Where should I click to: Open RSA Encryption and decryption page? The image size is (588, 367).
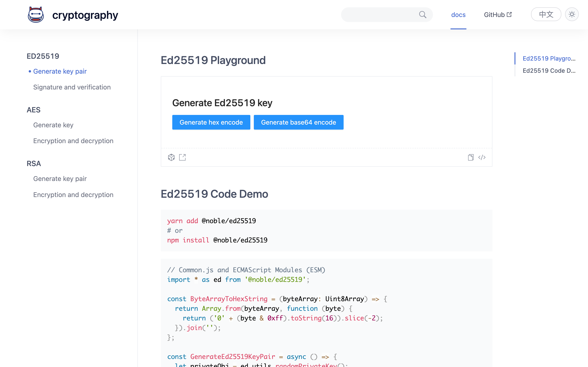click(x=73, y=195)
